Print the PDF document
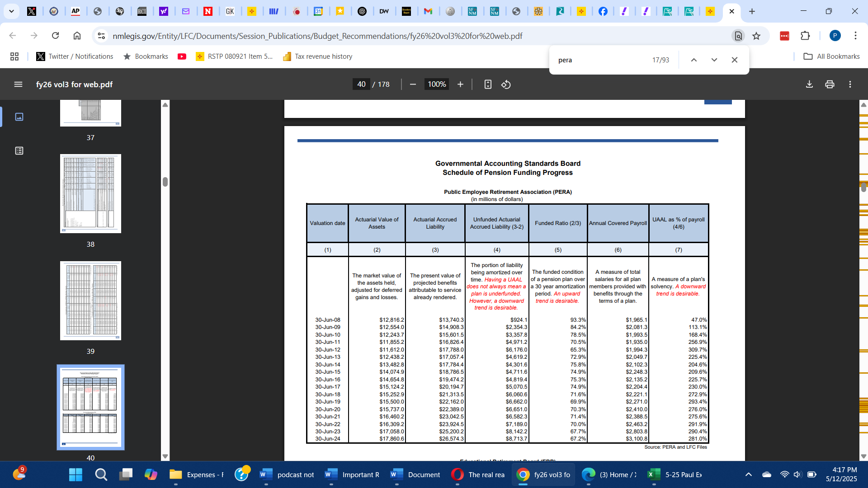Viewport: 868px width, 488px height. 830,84
